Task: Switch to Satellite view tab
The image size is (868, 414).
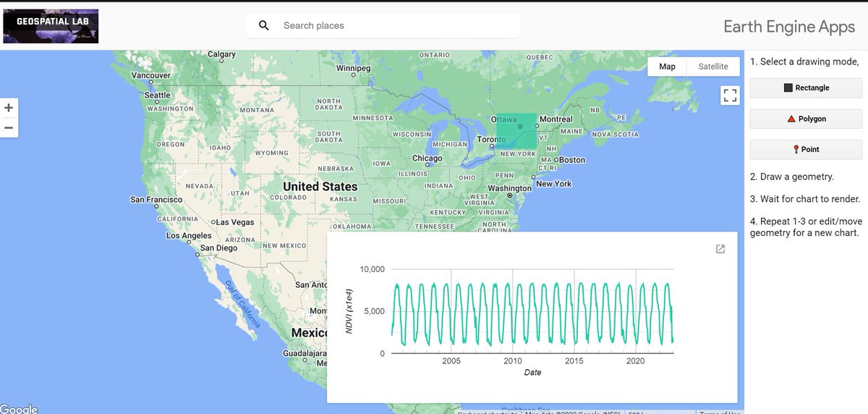Action: [x=713, y=67]
